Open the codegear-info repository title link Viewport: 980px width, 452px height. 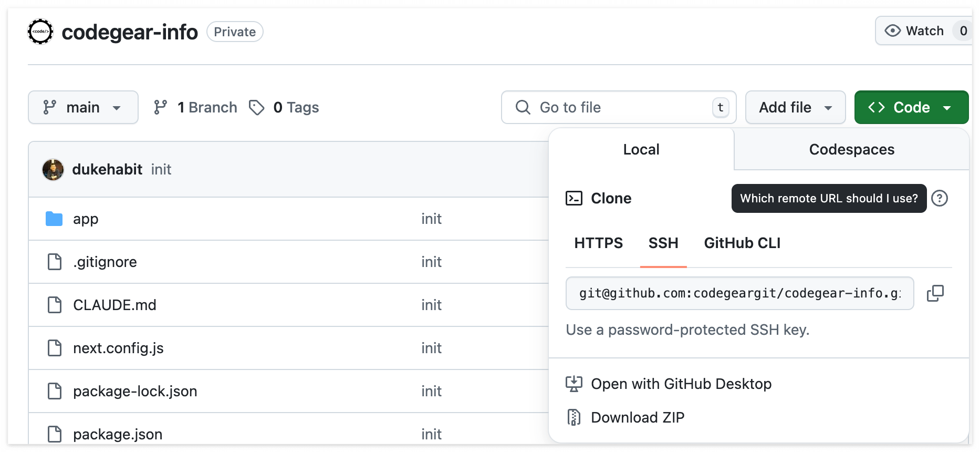(x=130, y=32)
